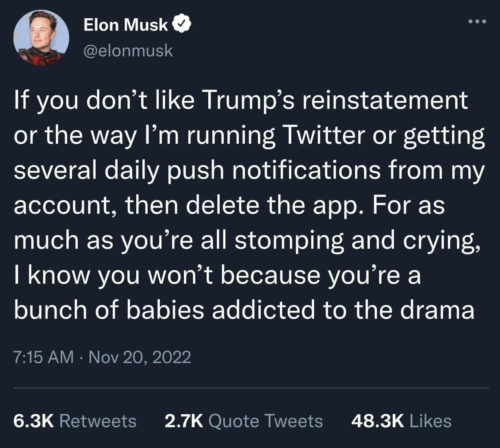
Task: Click the verified checkmark badge
Action: [x=183, y=25]
